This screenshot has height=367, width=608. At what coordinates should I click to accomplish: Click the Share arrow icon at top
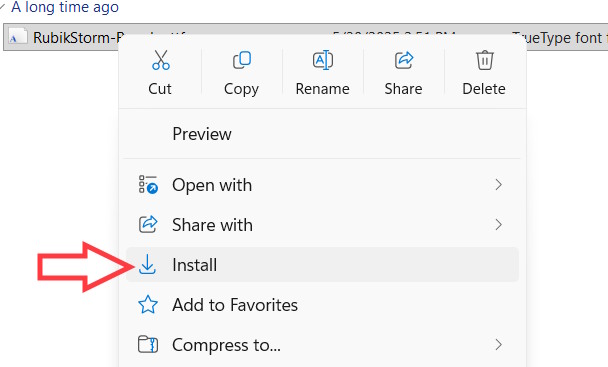pyautogui.click(x=404, y=60)
